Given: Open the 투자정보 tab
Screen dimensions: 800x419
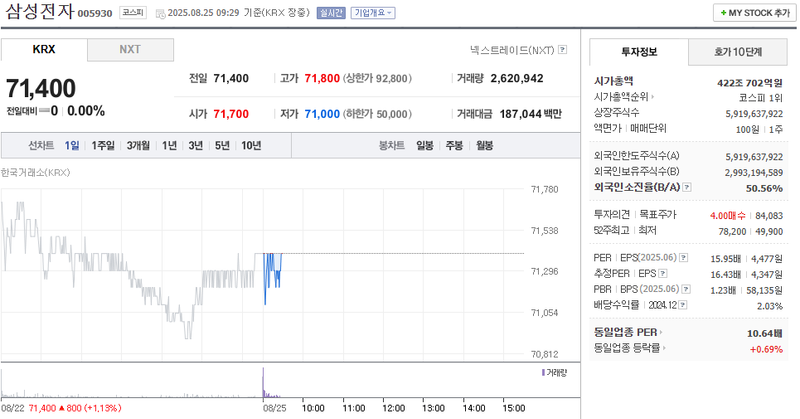Looking at the screenshot, I should [639, 52].
